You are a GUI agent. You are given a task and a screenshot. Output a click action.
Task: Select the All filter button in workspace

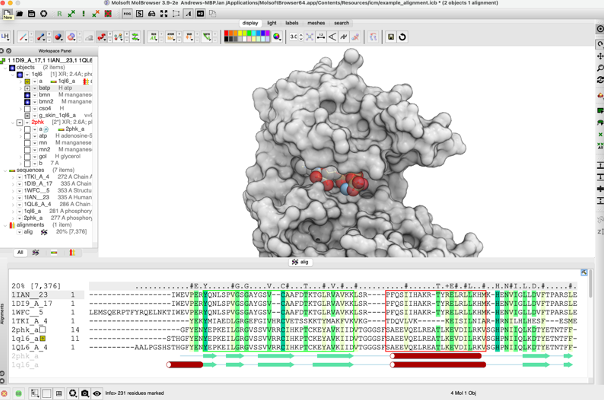[20, 252]
